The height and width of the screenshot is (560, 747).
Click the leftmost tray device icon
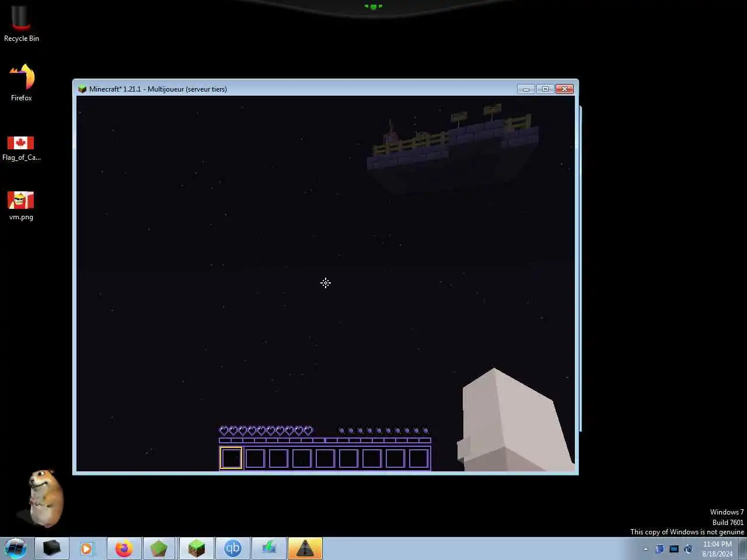(x=659, y=549)
